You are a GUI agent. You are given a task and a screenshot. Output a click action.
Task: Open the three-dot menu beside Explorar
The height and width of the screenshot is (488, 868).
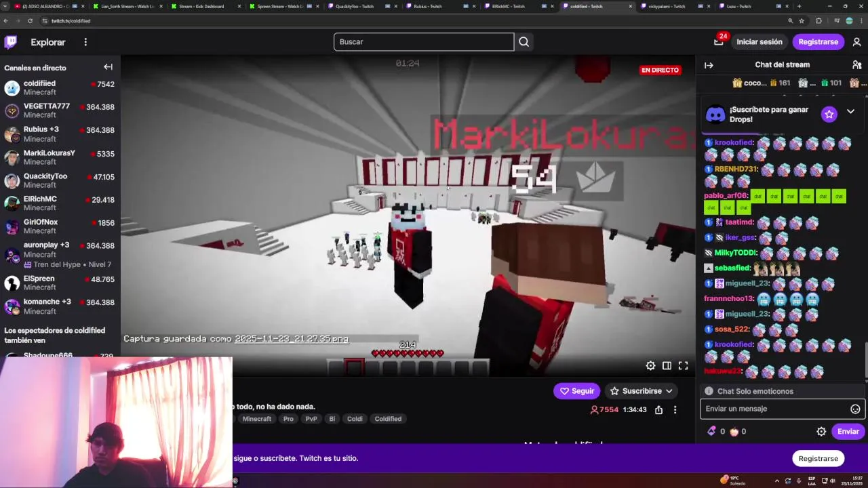click(x=85, y=42)
